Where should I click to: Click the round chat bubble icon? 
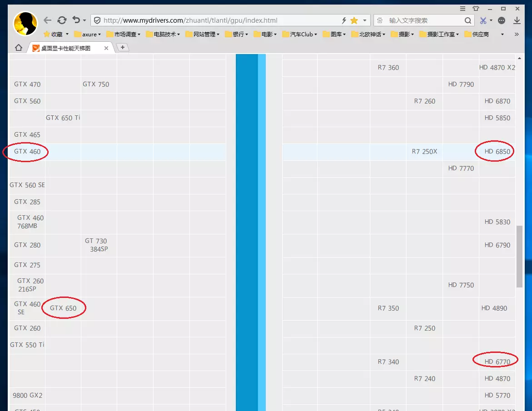click(x=502, y=20)
